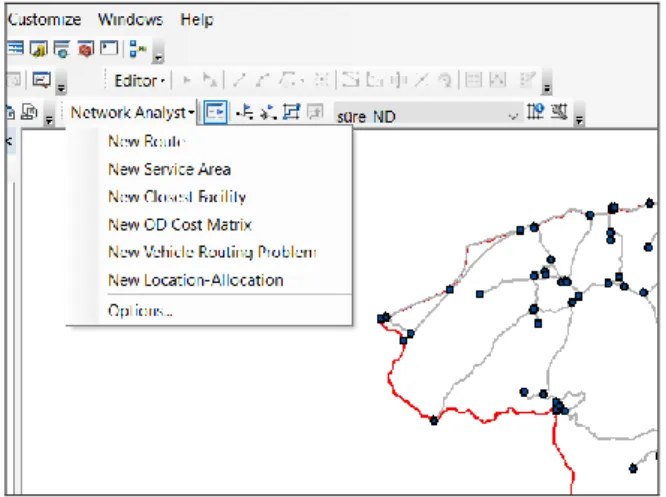Open the Customize menu
This screenshot has width=666, height=497.
pos(44,20)
